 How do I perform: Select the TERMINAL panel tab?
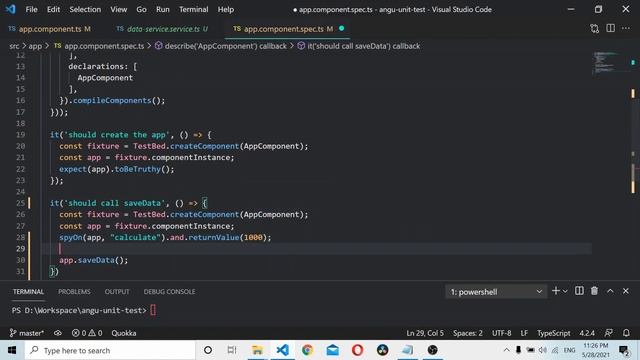28,291
